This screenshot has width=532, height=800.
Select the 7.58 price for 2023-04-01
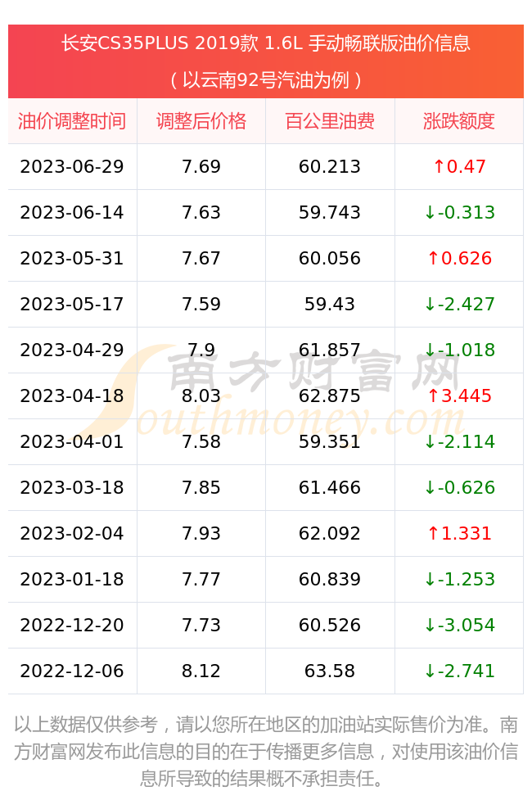[201, 441]
